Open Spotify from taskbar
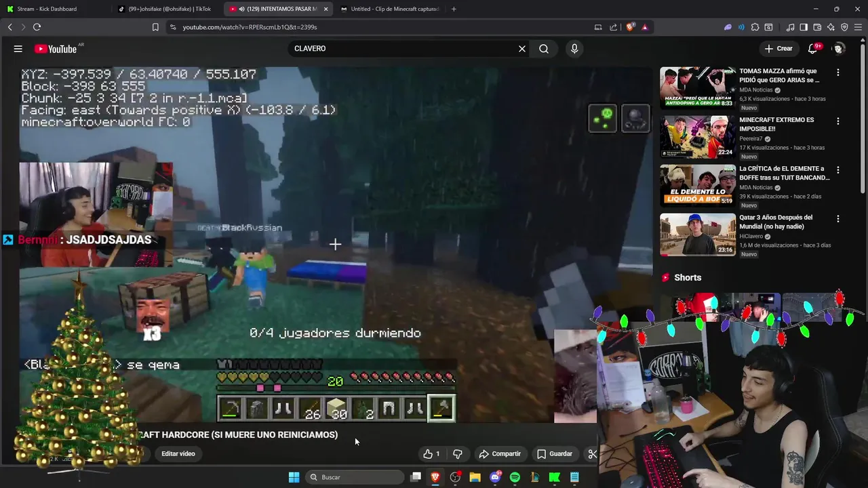 (515, 477)
